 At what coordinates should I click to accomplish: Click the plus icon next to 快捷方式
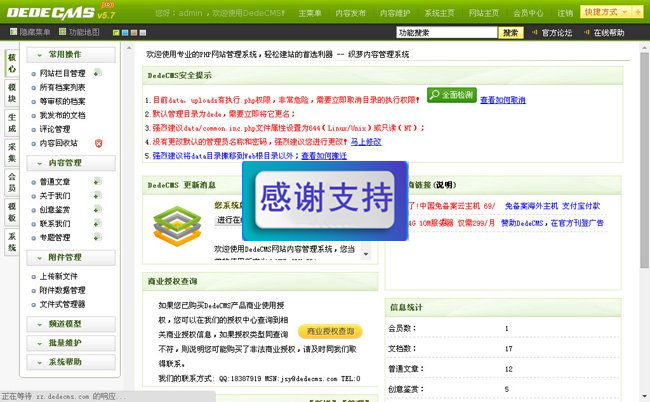pos(638,12)
